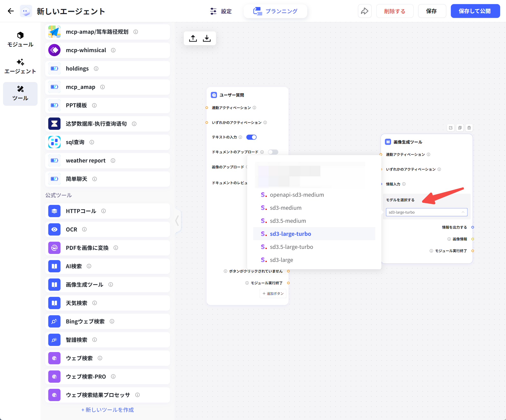Open the モジュール sidebar section
506x420 pixels.
(20, 39)
